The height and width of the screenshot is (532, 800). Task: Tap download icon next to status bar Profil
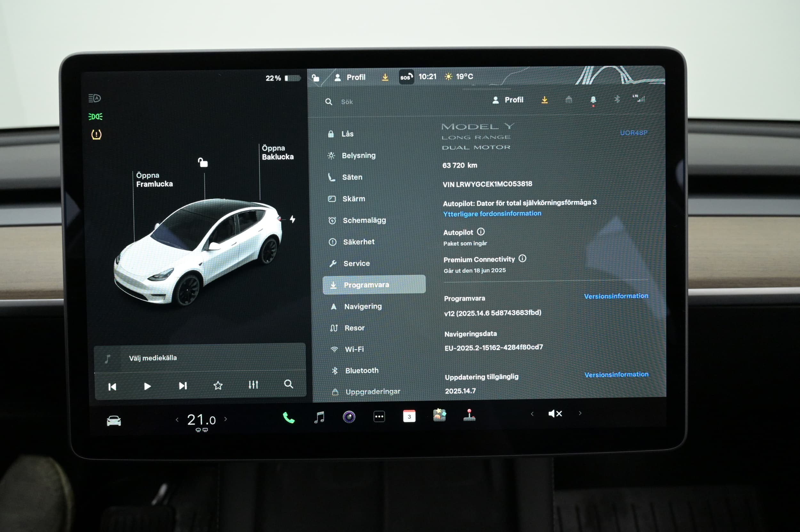click(x=385, y=77)
